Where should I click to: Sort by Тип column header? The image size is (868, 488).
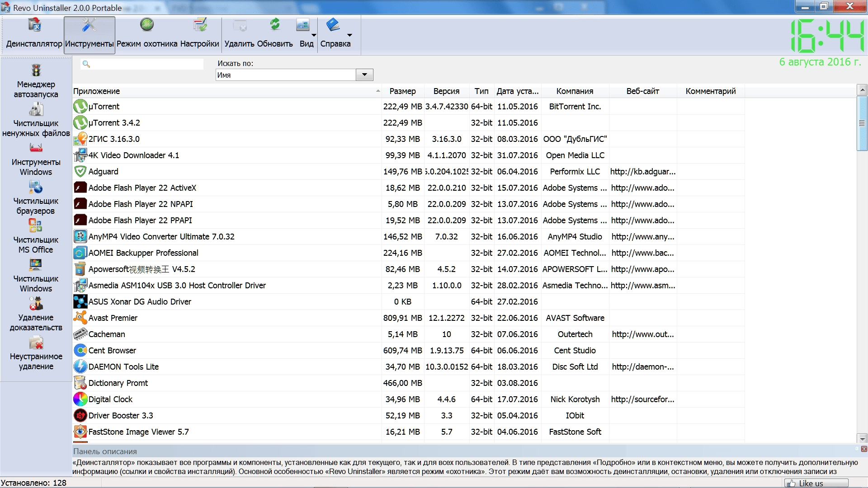[481, 91]
